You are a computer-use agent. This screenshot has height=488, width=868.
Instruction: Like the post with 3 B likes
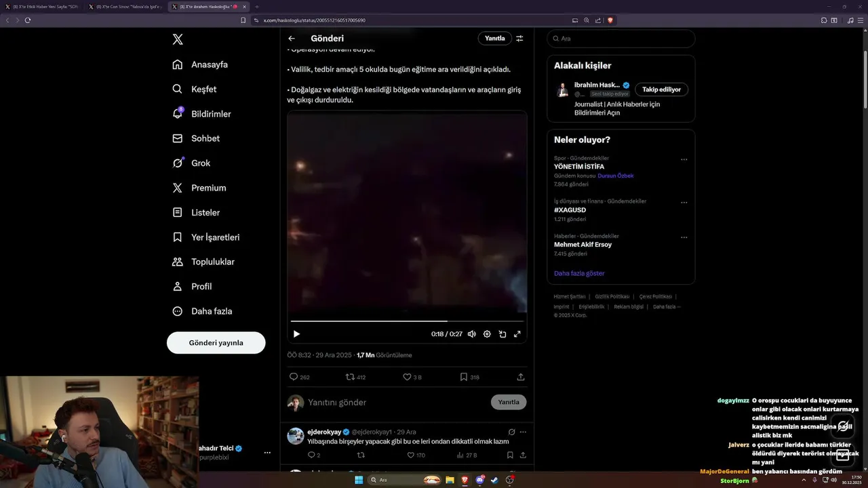pyautogui.click(x=412, y=377)
